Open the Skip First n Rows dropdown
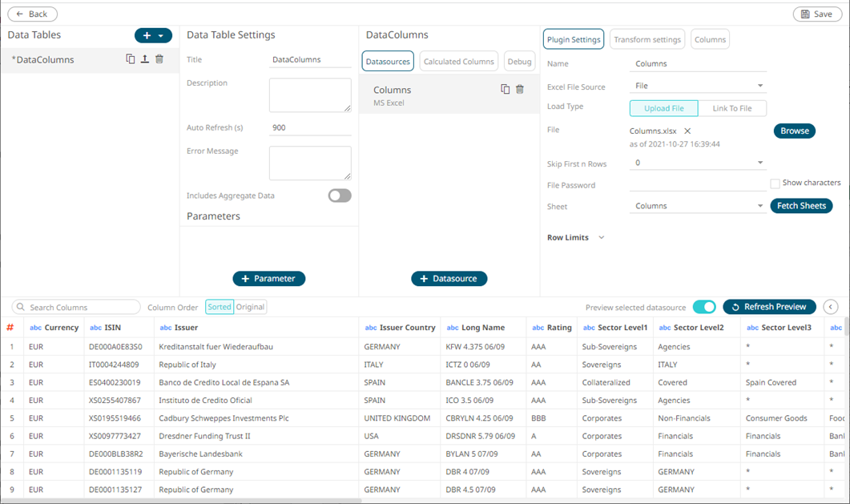The width and height of the screenshot is (850, 504). point(697,163)
